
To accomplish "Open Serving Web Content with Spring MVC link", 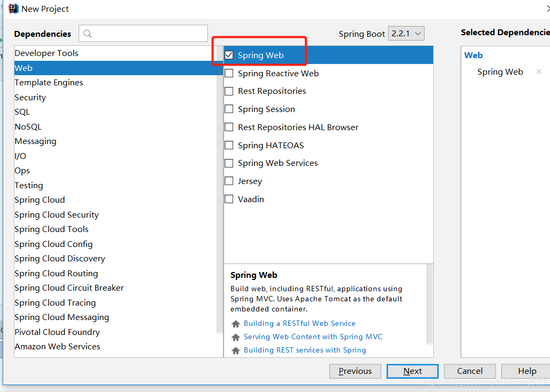I will click(313, 337).
